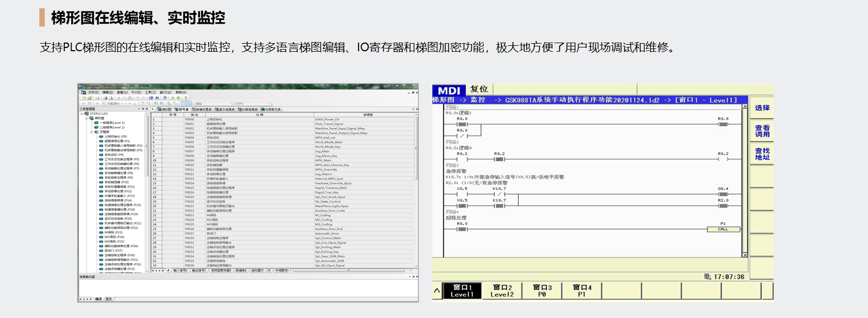
Task: Click the ladder view vertical scrollbar down arrow
Action: coord(745,255)
